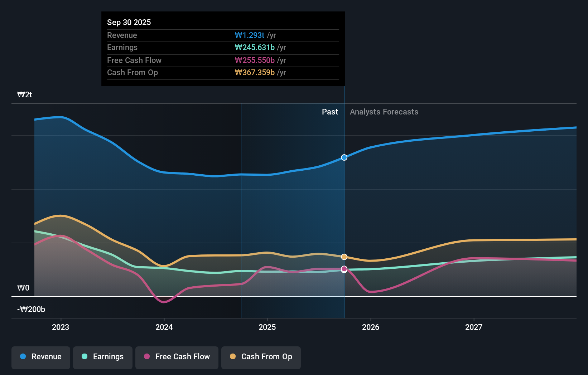Click the 2027 label on the time axis
The width and height of the screenshot is (588, 375).
(474, 327)
